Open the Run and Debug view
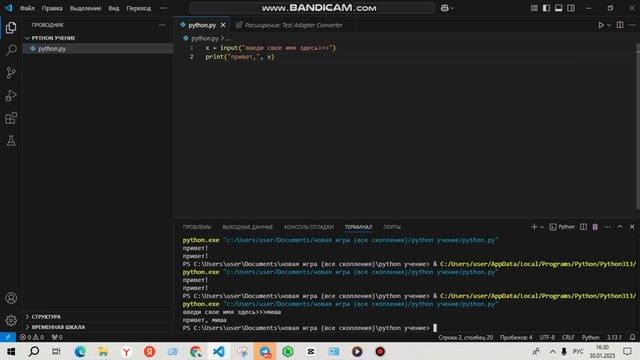The image size is (640, 360). pos(11,96)
